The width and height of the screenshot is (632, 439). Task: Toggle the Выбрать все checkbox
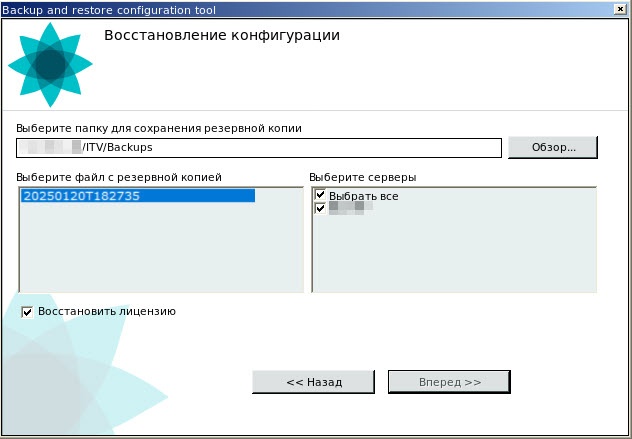321,195
